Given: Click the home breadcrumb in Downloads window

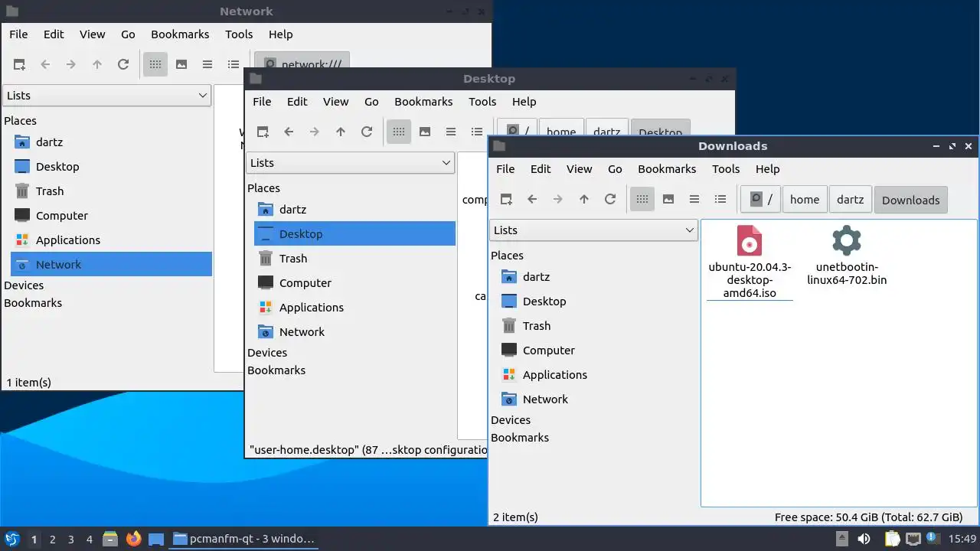Looking at the screenshot, I should 805,200.
